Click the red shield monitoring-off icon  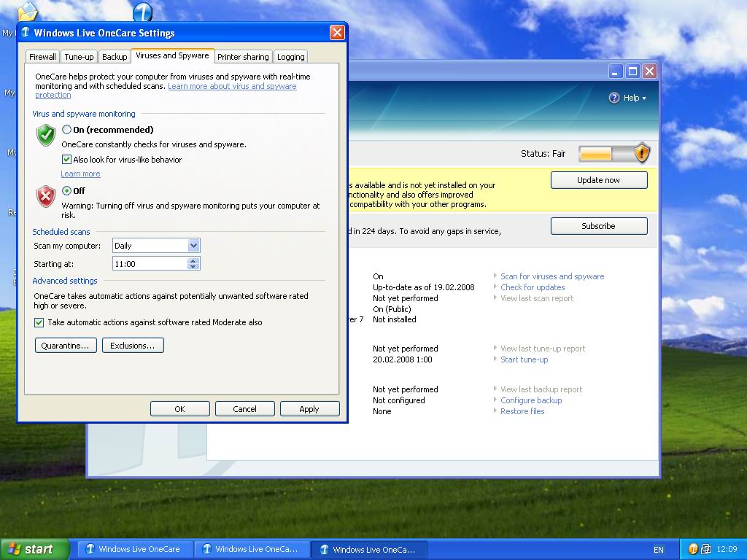pos(46,196)
